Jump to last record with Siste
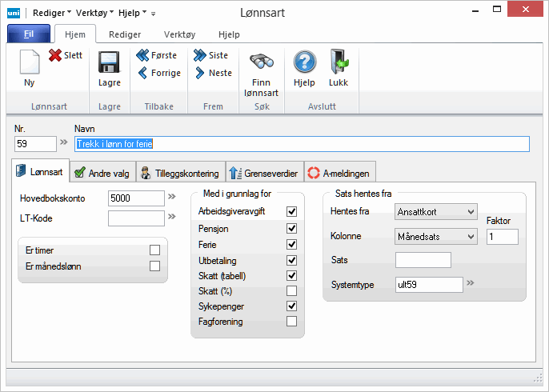549x392 pixels. pyautogui.click(x=200, y=55)
